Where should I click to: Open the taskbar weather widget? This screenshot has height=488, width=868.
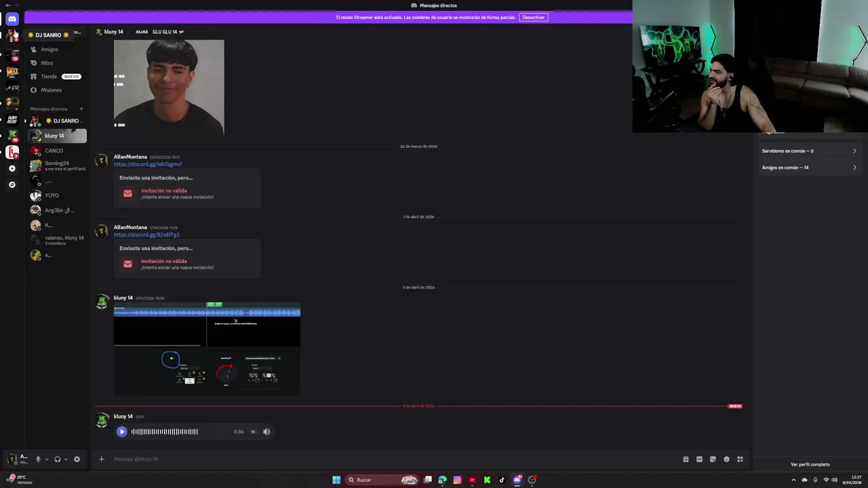point(20,480)
